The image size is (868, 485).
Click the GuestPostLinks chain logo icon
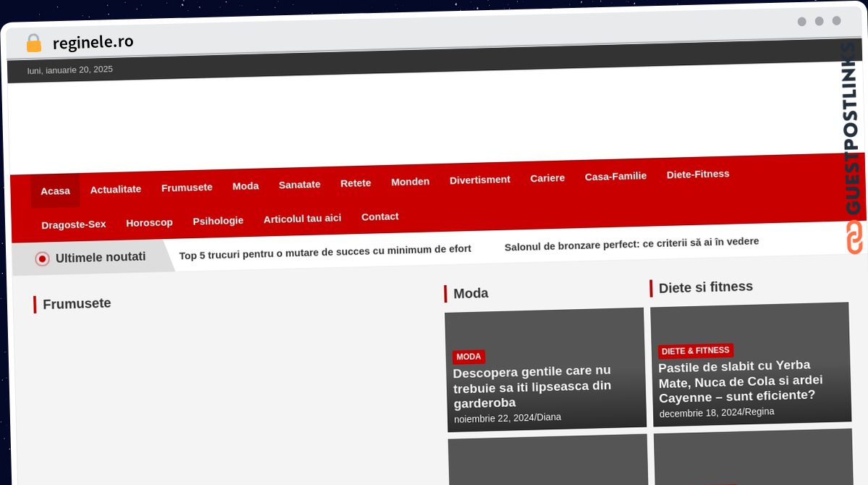point(854,237)
